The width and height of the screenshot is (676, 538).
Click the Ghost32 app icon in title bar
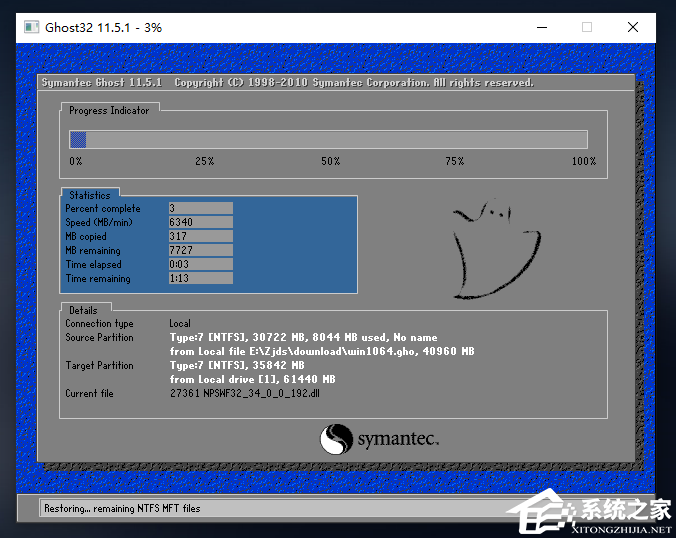coord(32,27)
